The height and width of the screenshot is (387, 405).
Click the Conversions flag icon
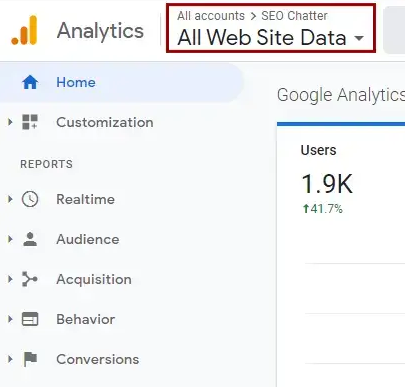[30, 359]
